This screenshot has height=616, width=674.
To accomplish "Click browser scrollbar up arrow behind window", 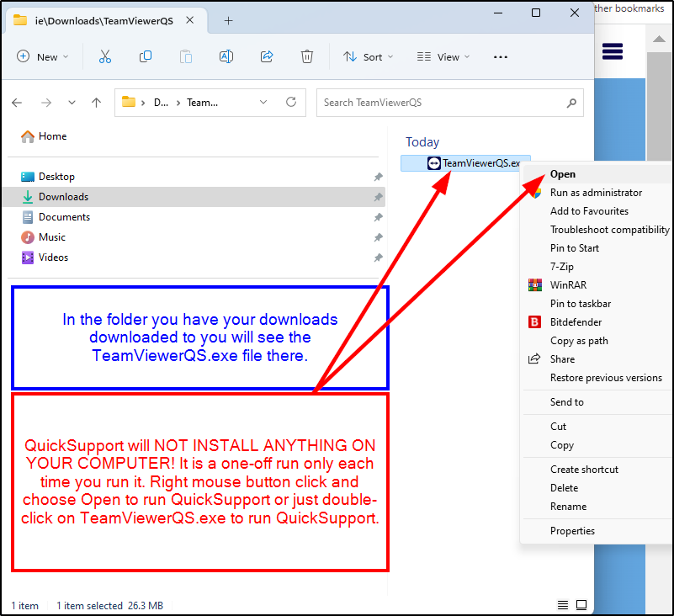I will (659, 39).
